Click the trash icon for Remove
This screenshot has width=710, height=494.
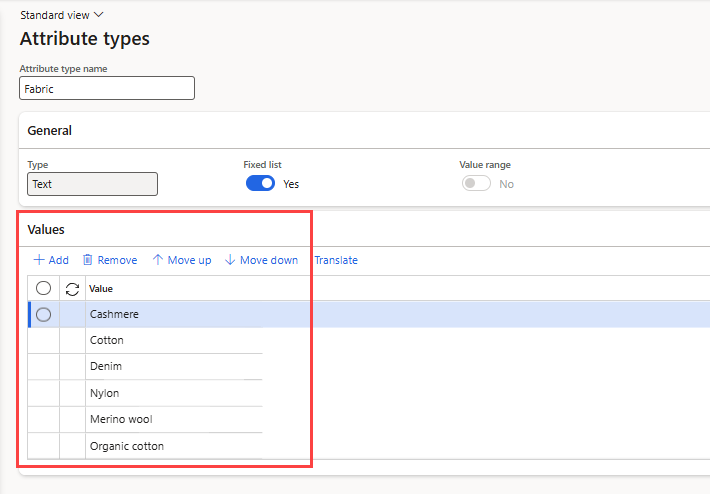87,260
